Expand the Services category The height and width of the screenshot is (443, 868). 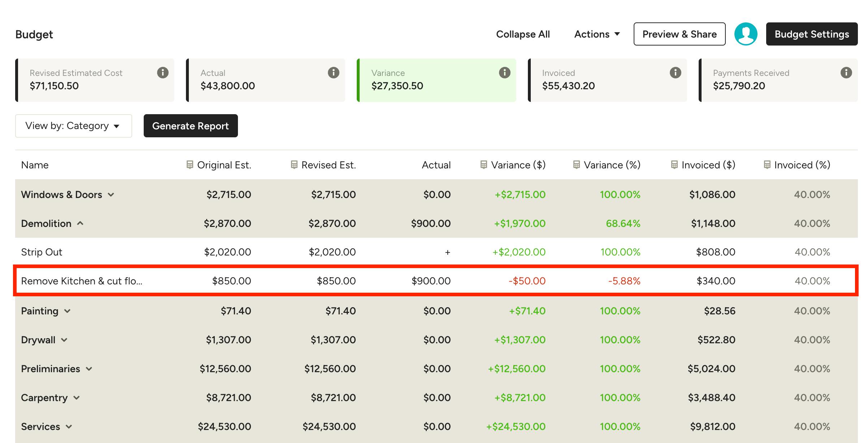click(69, 426)
